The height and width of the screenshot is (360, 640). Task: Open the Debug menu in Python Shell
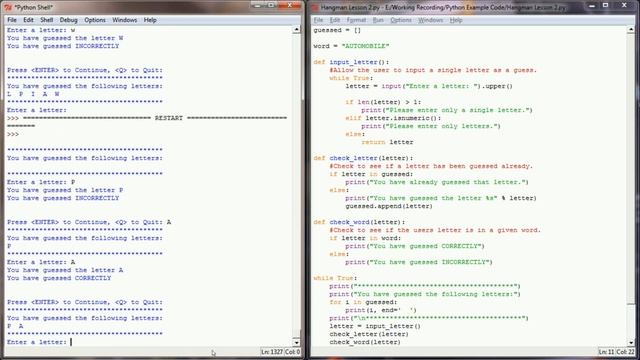tap(69, 20)
